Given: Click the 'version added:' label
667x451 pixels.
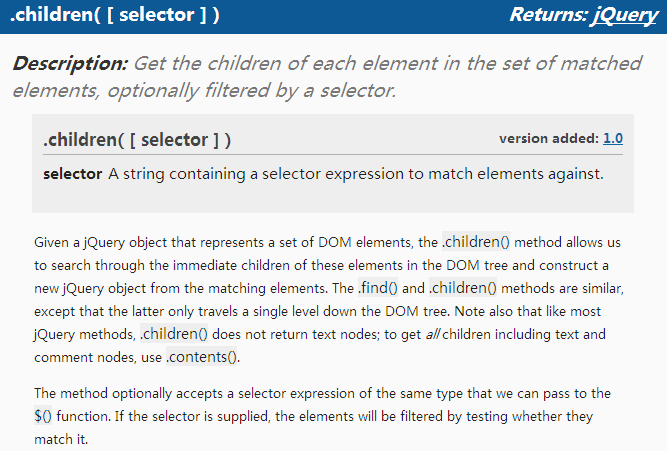Looking at the screenshot, I should click(x=549, y=138).
